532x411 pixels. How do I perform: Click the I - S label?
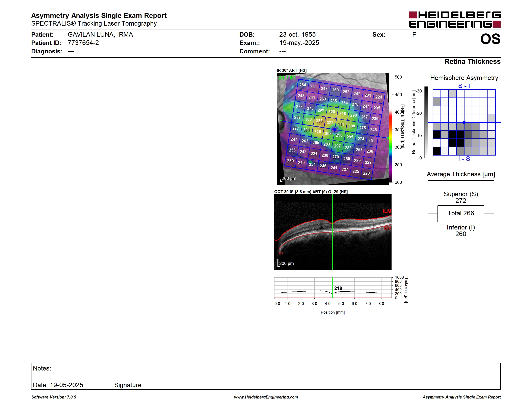464,159
